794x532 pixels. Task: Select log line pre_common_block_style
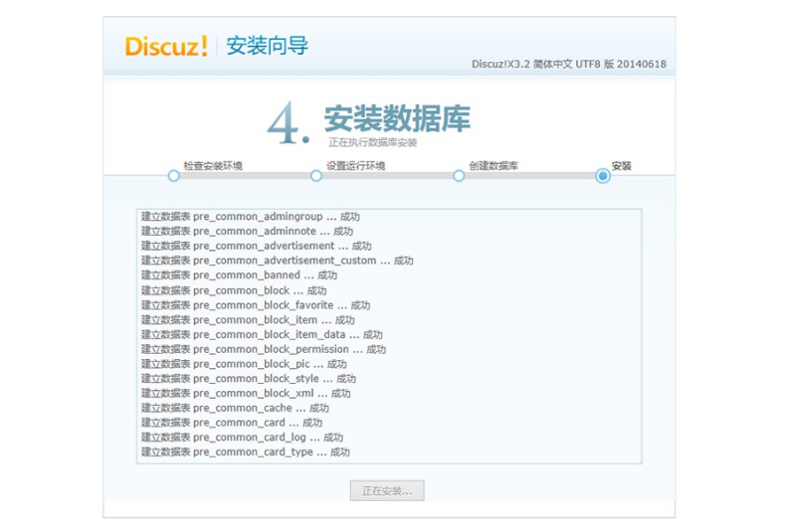click(x=248, y=379)
